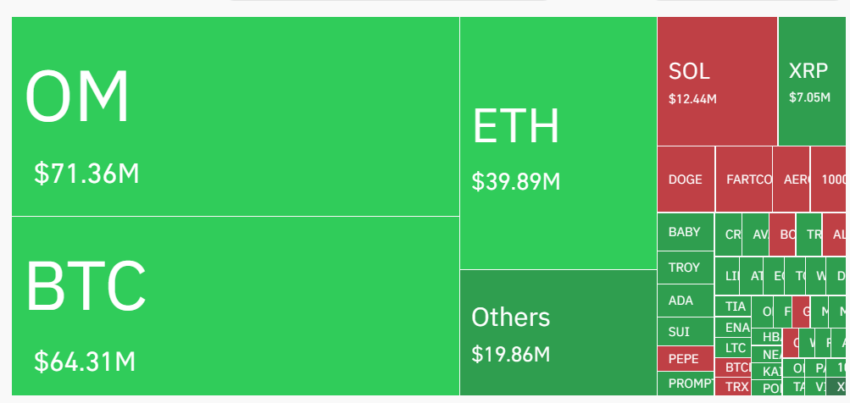Select the TIA tile
The width and height of the screenshot is (850, 403).
733,306
